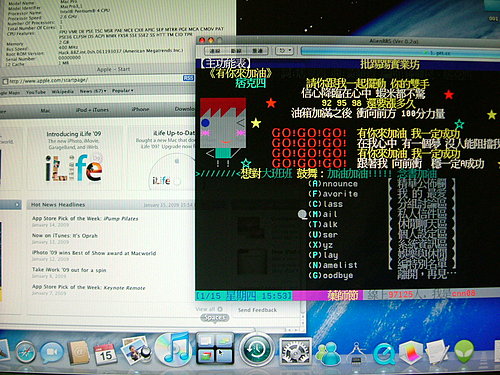Click the RSS button in Safari address bar
500x375 pixels.
188,78
